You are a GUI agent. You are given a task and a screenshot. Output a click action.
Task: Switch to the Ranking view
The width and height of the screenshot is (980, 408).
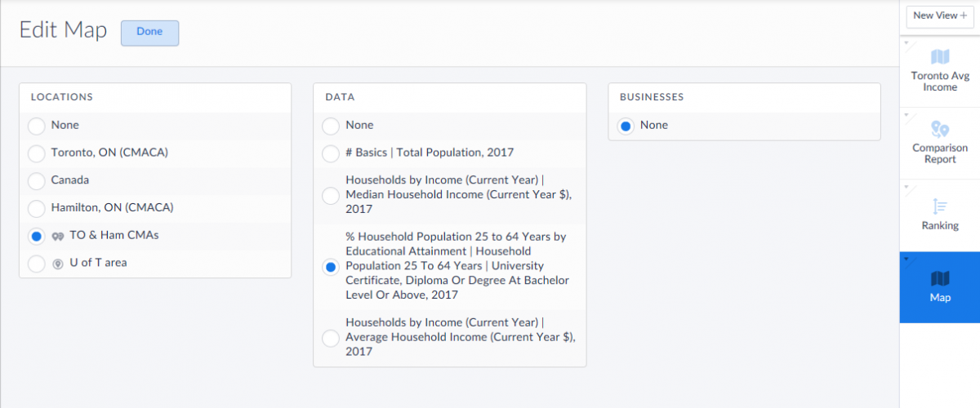[940, 214]
